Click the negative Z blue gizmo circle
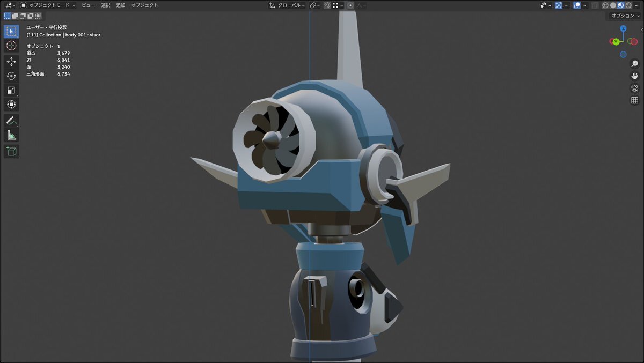Viewport: 644px width, 363px height. [623, 54]
